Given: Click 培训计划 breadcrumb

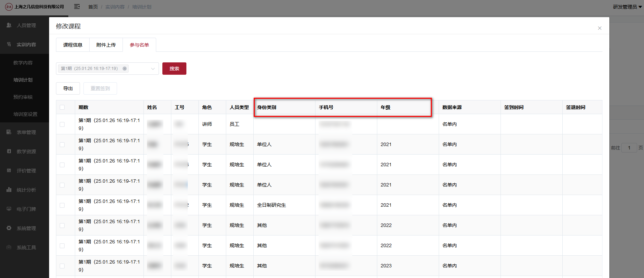Looking at the screenshot, I should pos(142,7).
